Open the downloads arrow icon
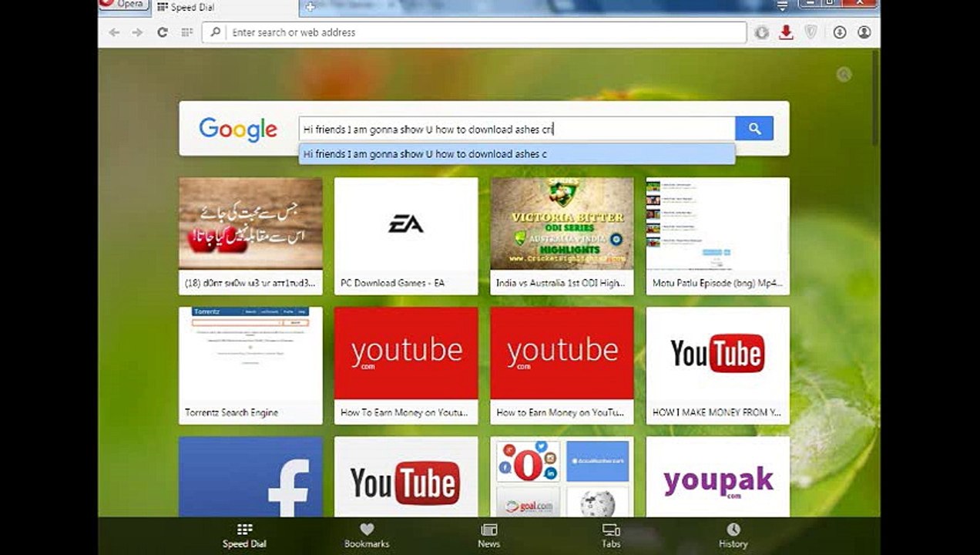Screen dimensions: 980x555 pos(840,32)
